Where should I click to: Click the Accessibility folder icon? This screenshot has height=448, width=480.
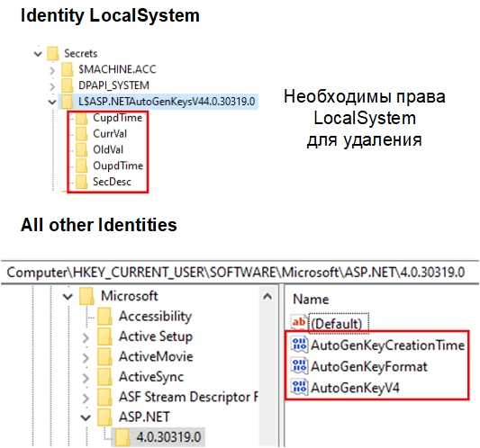[x=104, y=316]
